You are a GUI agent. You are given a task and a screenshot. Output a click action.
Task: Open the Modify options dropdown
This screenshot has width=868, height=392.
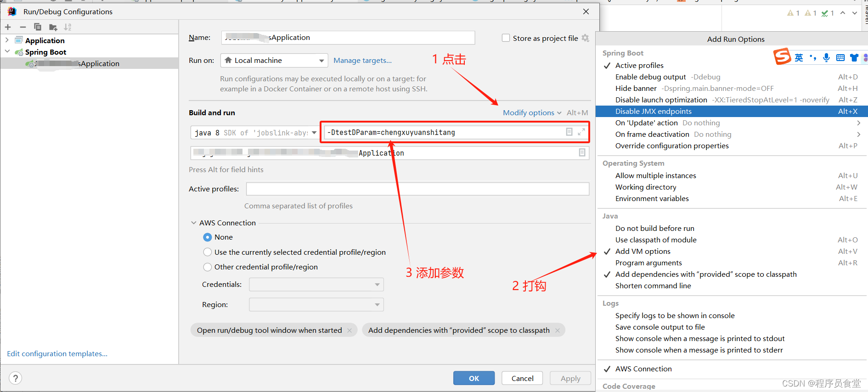pyautogui.click(x=532, y=112)
